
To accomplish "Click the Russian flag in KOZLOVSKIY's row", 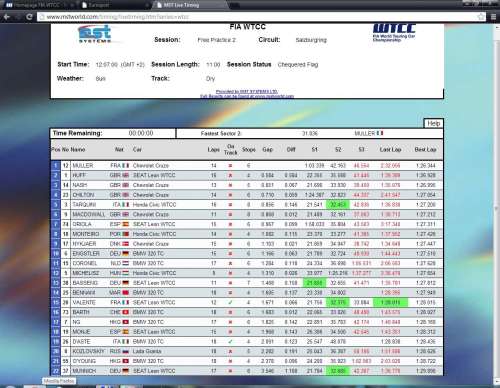I will [125, 351].
